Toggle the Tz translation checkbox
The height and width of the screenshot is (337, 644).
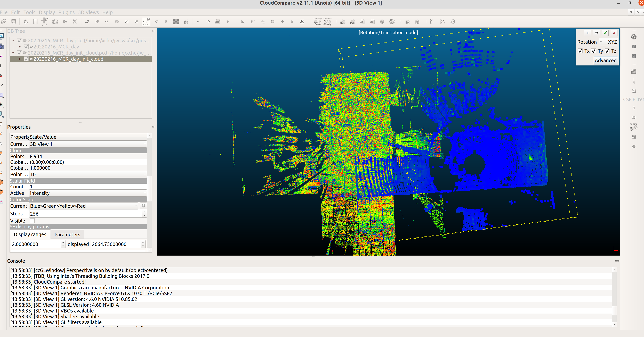607,51
